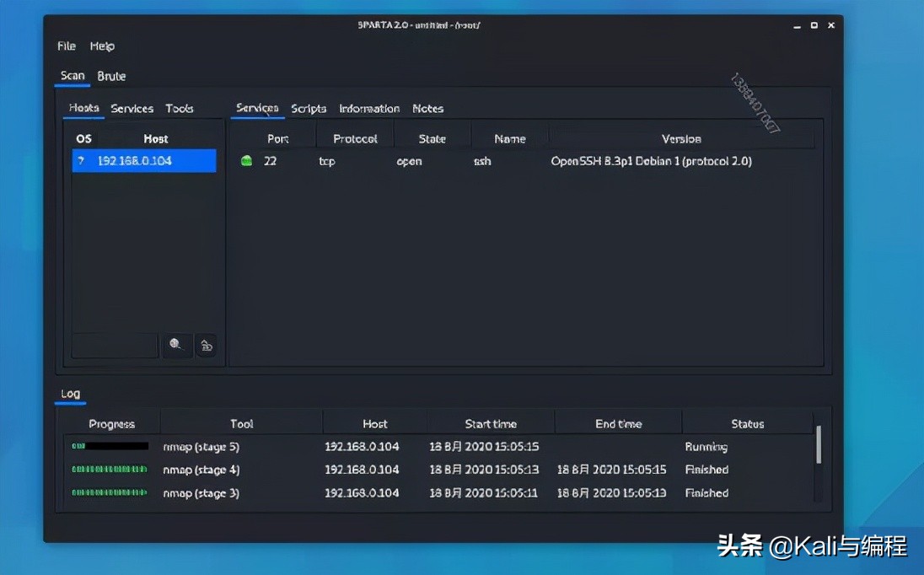Select the nmap (stage 4) log entry
924x575 pixels.
point(201,470)
